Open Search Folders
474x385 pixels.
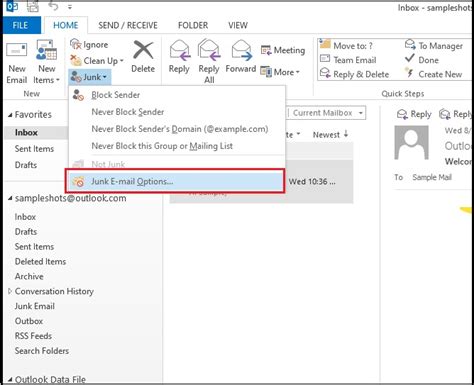point(42,351)
